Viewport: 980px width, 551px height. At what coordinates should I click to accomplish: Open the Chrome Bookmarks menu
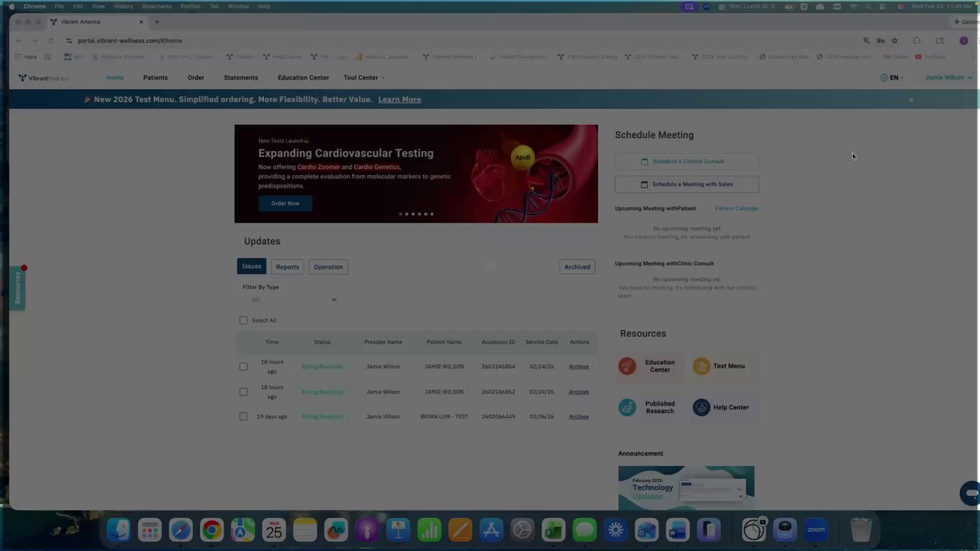(x=157, y=6)
